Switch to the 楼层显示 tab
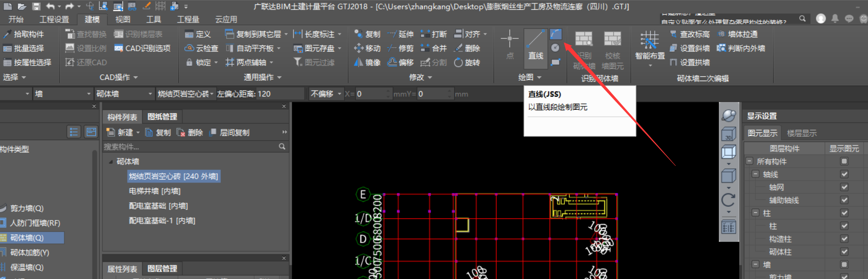Image resolution: width=868 pixels, height=279 pixels. coord(802,133)
